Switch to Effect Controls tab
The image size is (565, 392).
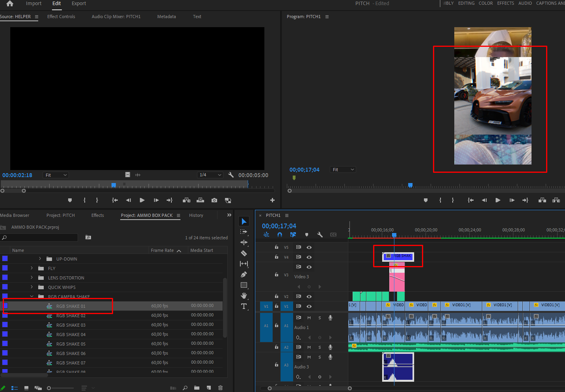tap(61, 17)
